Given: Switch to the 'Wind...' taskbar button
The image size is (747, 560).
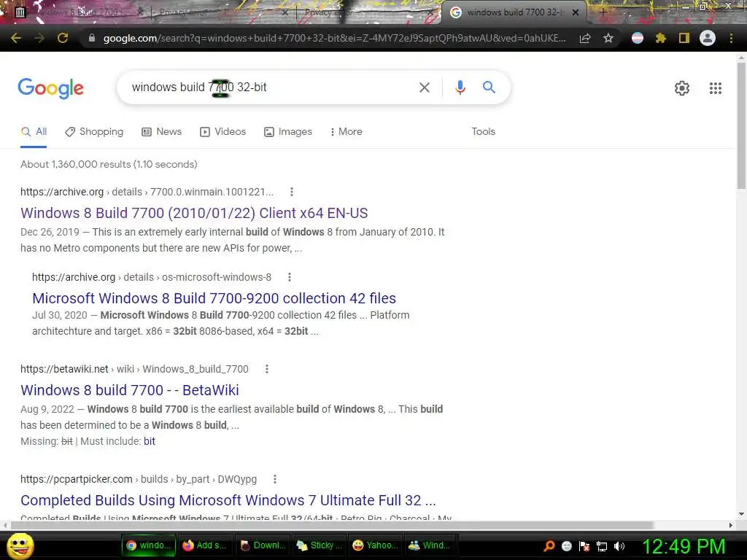Looking at the screenshot, I should point(430,545).
